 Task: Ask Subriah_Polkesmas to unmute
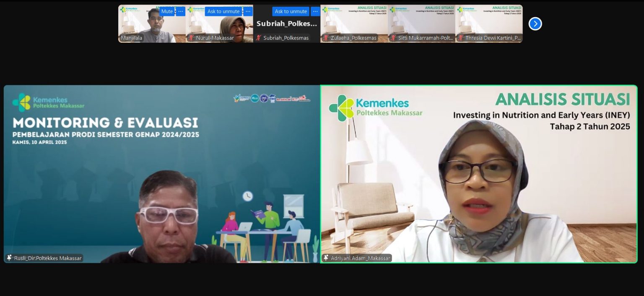291,11
